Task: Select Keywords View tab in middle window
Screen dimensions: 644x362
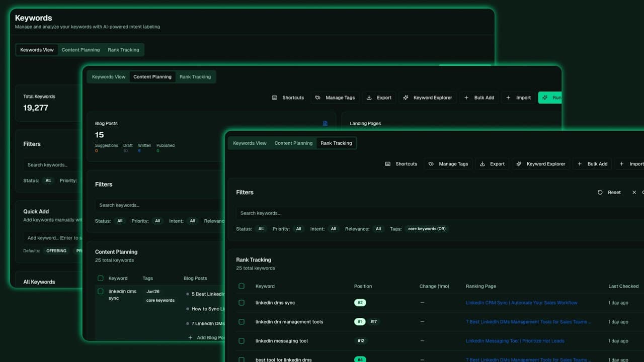Action: pos(109,77)
